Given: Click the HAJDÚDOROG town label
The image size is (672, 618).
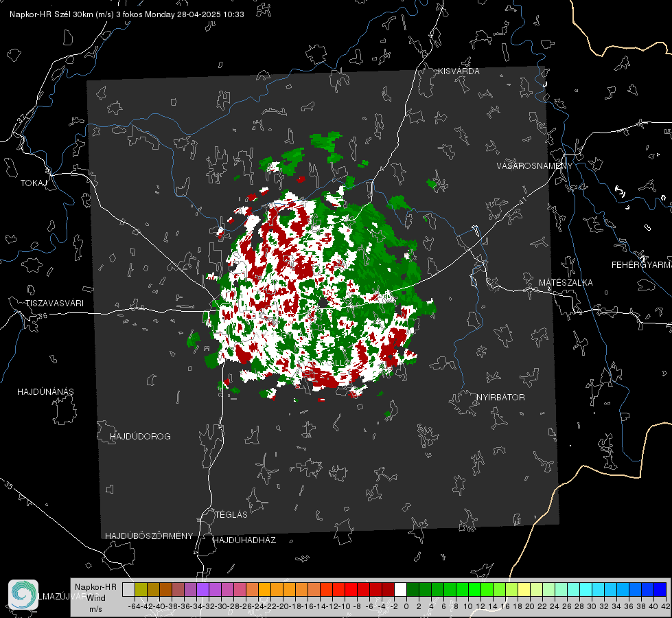Looking at the screenshot, I should coord(140,436).
